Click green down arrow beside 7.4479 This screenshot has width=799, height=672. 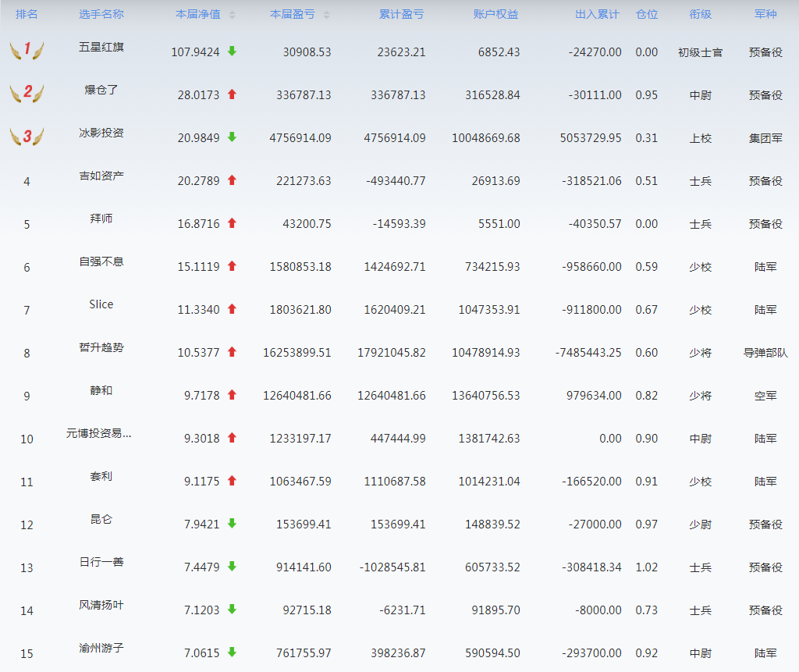click(232, 566)
